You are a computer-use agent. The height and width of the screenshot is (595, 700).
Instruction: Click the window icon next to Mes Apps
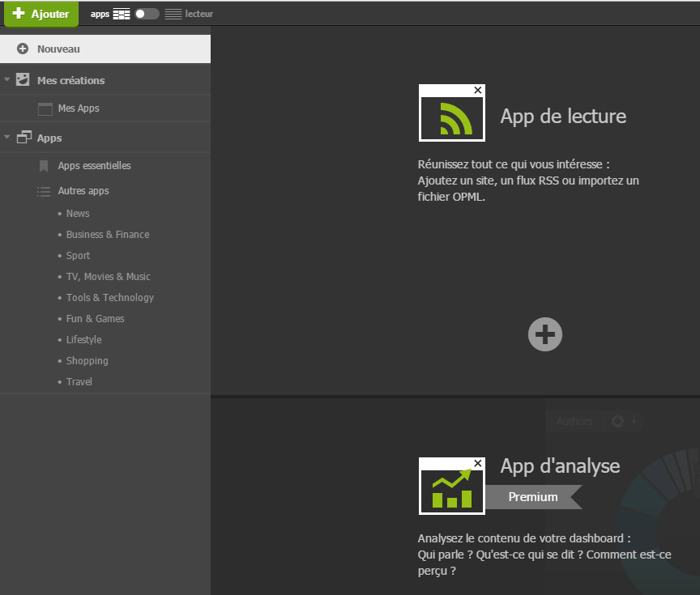(x=45, y=108)
